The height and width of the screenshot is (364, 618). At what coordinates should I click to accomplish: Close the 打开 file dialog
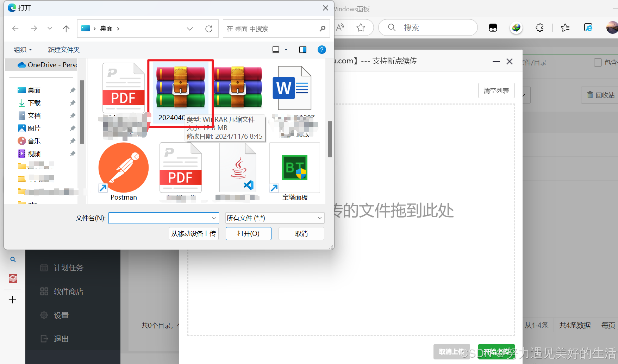(325, 8)
